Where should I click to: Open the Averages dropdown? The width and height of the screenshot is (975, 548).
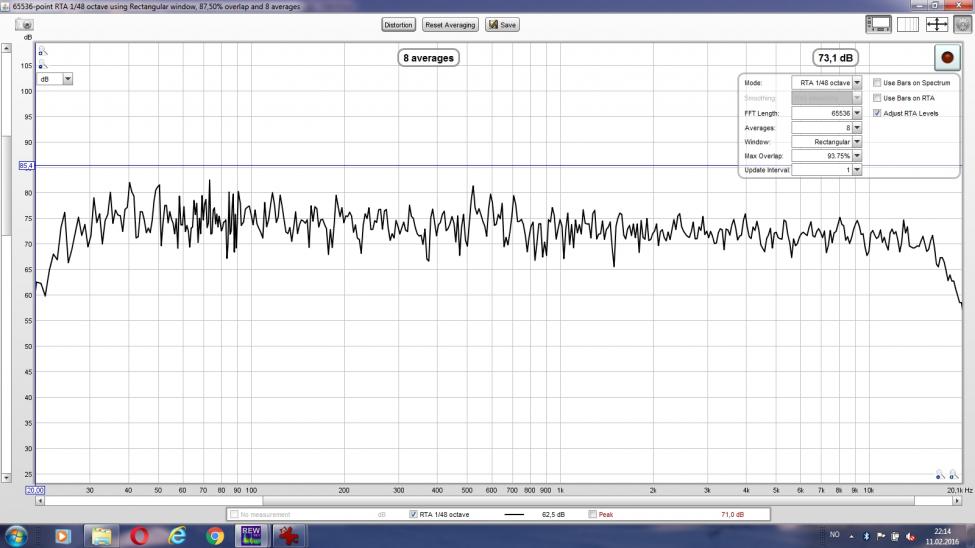pyautogui.click(x=857, y=128)
